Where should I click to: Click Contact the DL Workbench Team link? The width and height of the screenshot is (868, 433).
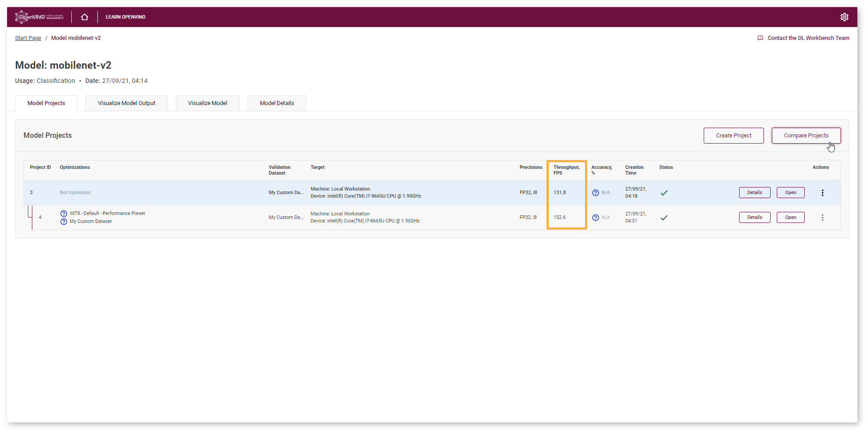point(808,38)
